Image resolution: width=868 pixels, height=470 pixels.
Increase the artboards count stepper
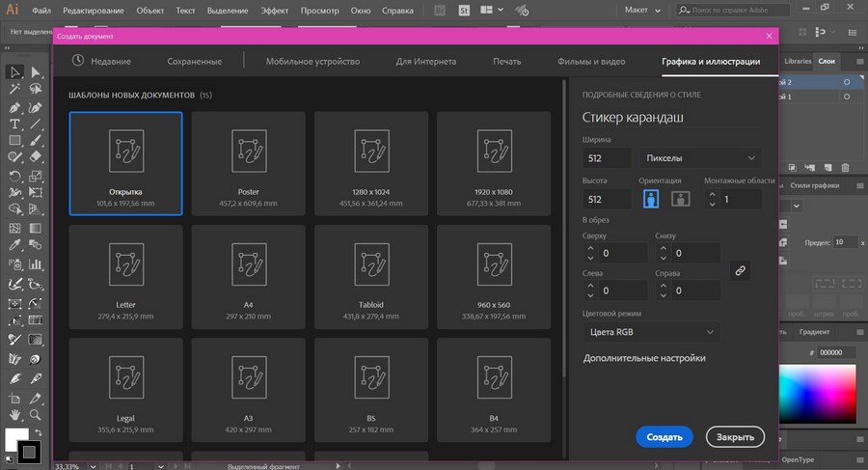tap(713, 195)
